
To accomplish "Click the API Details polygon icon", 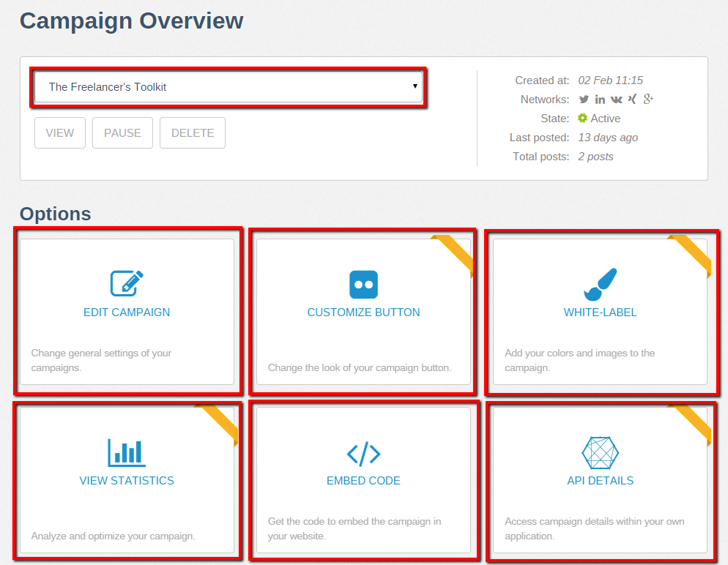I will tap(600, 453).
